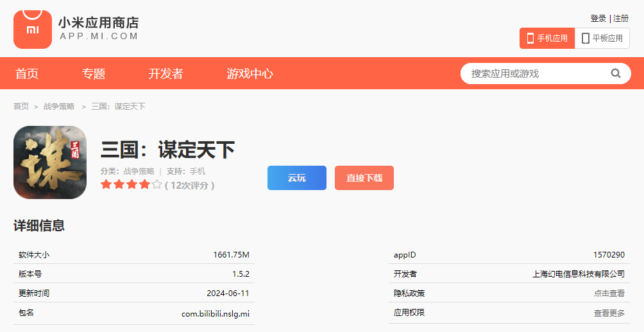
Task: Click the 版本号 label
Action: (x=30, y=274)
